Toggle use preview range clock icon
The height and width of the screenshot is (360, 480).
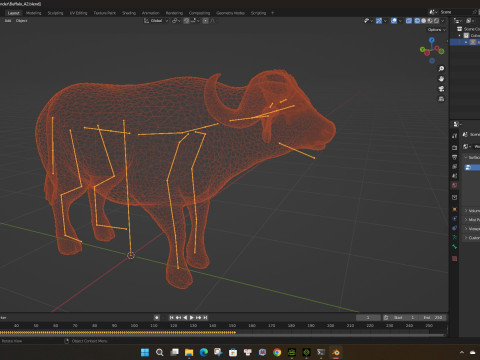pyautogui.click(x=386, y=317)
